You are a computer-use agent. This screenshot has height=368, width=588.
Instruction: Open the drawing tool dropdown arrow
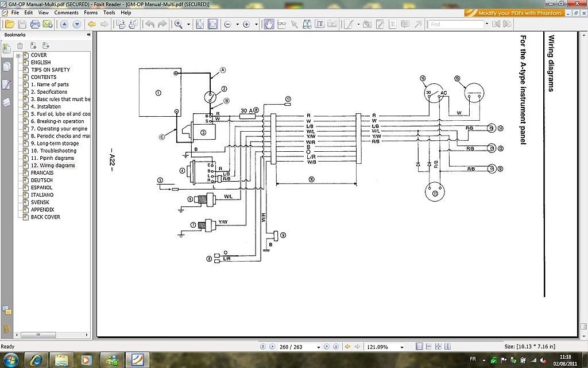coord(358,24)
